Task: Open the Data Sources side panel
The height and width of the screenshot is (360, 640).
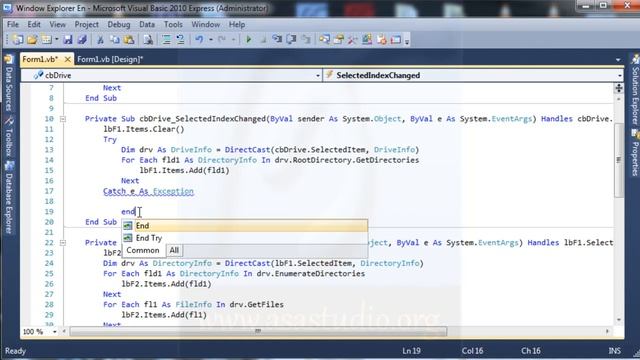Action: coord(9,84)
